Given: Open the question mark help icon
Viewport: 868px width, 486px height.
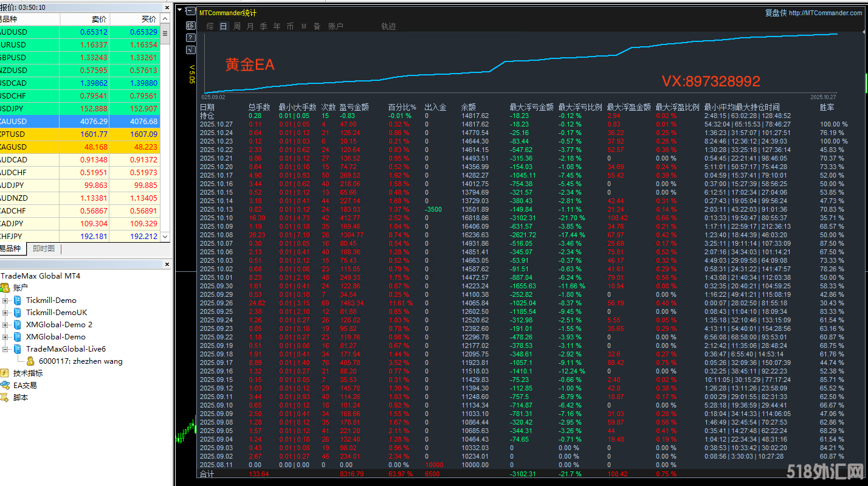Looking at the screenshot, I should [190, 38].
